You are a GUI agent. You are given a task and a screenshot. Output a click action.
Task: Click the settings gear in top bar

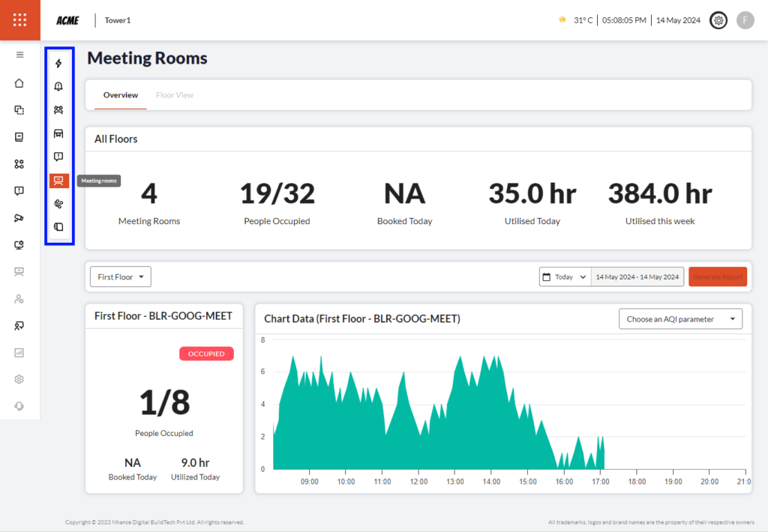click(x=718, y=20)
